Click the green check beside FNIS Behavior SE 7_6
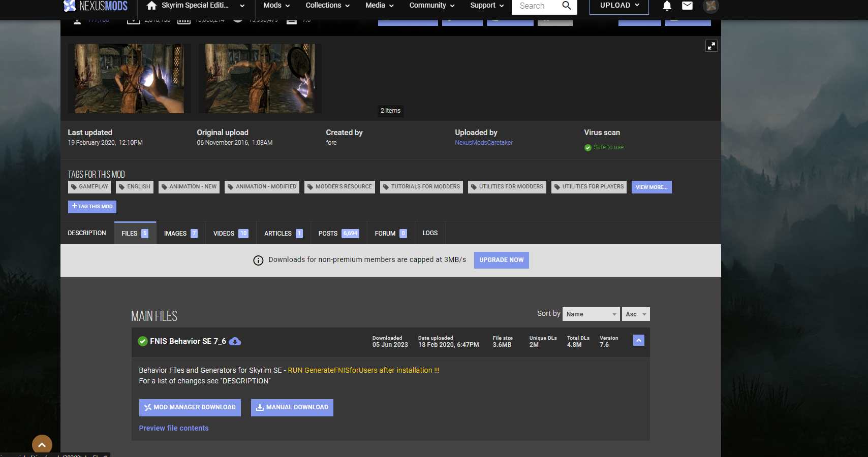Viewport: 868px width, 457px height. (x=143, y=341)
